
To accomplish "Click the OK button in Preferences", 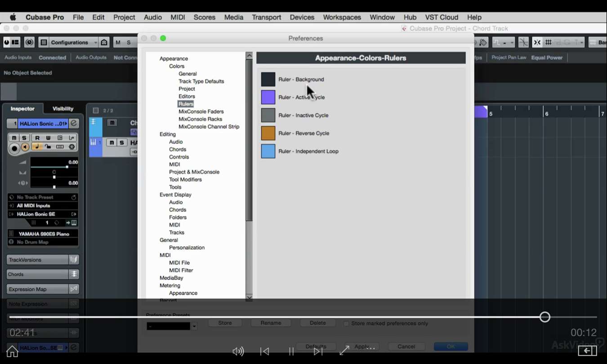I will (451, 346).
